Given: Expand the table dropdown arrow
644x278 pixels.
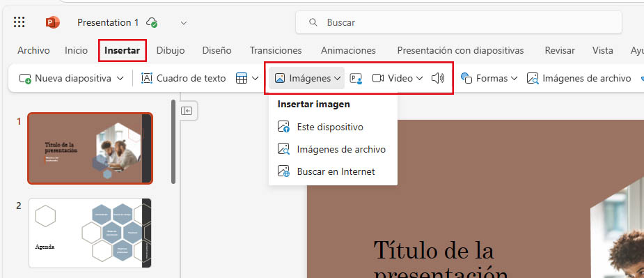Looking at the screenshot, I should click(255, 78).
